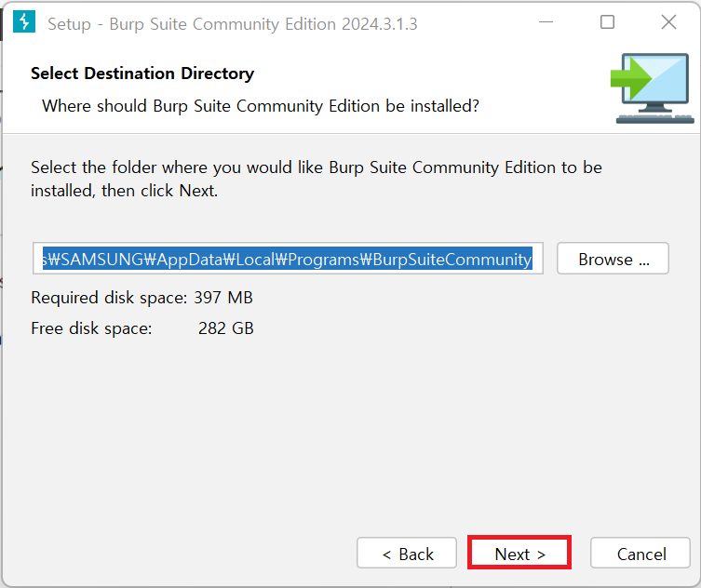The image size is (701, 588).
Task: Open the Browse ... folder chooser
Action: (613, 259)
